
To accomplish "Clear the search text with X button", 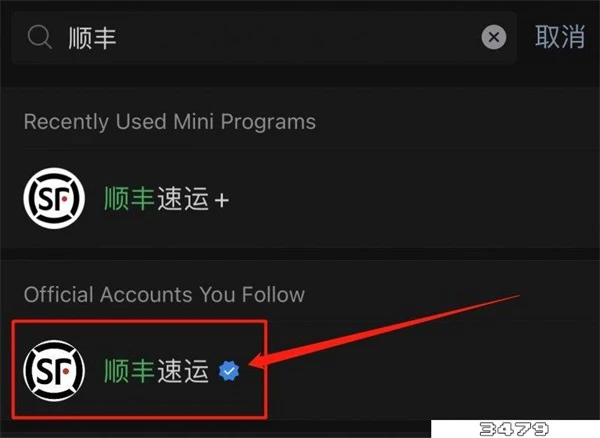I will click(x=494, y=37).
